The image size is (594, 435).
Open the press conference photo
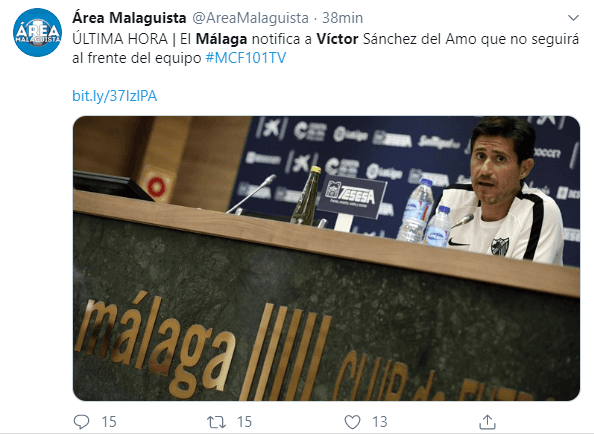pos(326,258)
